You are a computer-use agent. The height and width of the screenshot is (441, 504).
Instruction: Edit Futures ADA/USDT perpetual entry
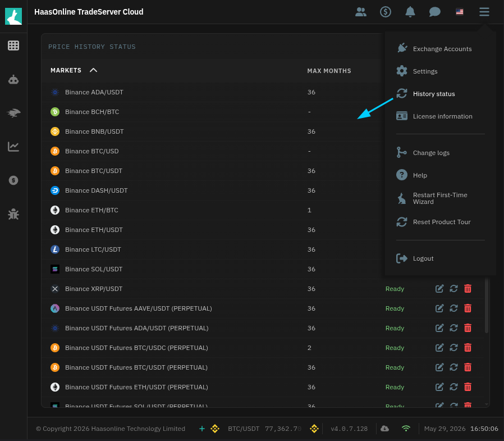[x=439, y=328]
